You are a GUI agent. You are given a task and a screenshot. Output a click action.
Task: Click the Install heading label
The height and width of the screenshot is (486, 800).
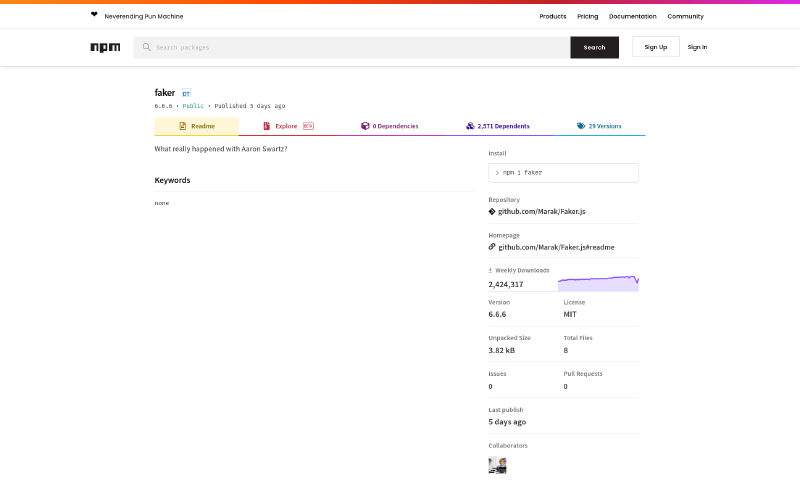click(x=497, y=153)
